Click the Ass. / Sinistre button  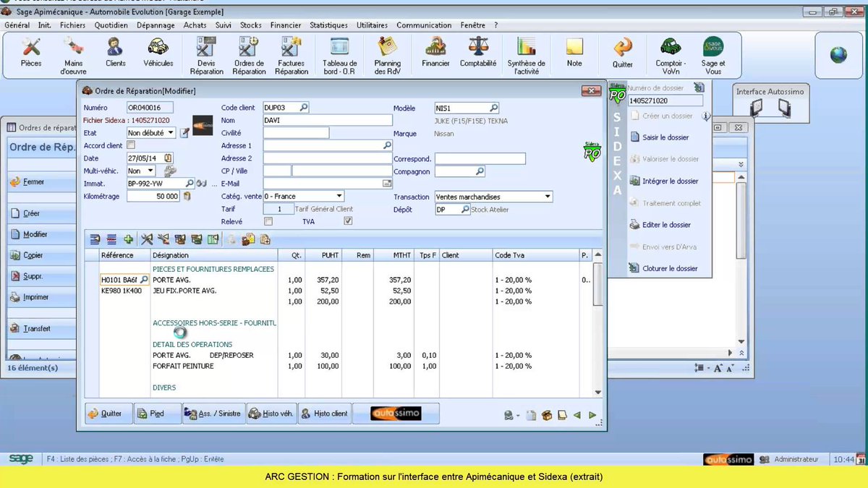[213, 414]
